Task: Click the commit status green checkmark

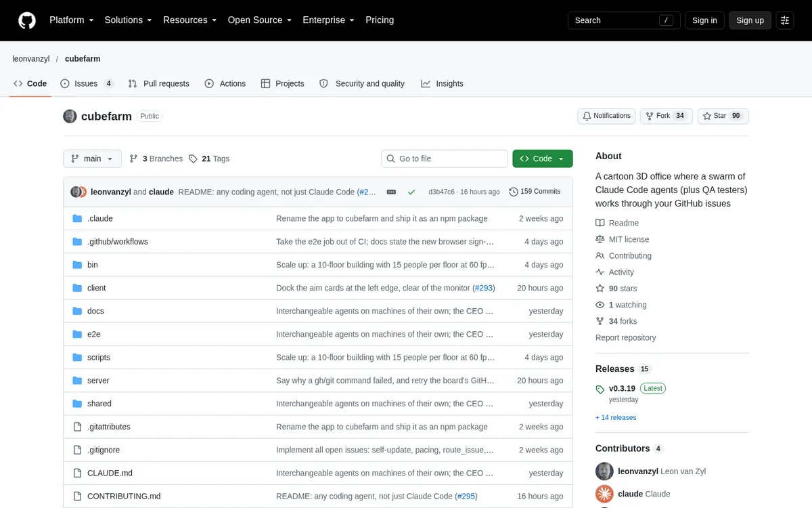Action: (411, 192)
